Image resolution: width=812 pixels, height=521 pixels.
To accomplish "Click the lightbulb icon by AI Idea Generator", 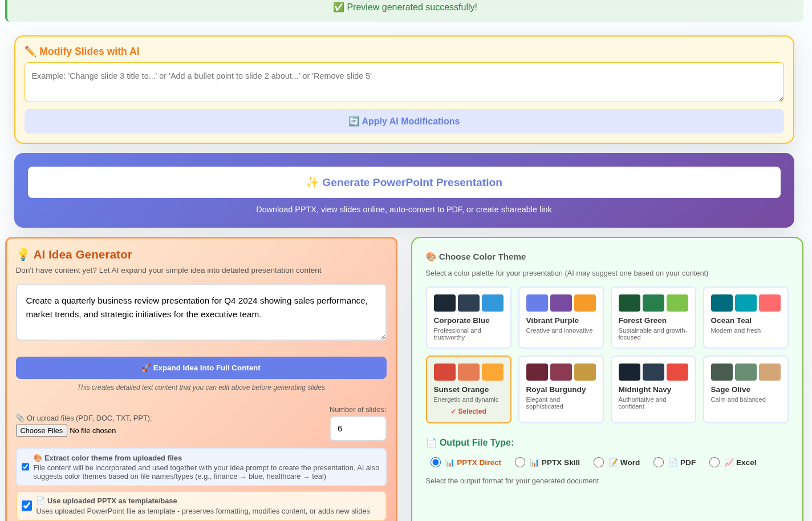I will coord(23,255).
